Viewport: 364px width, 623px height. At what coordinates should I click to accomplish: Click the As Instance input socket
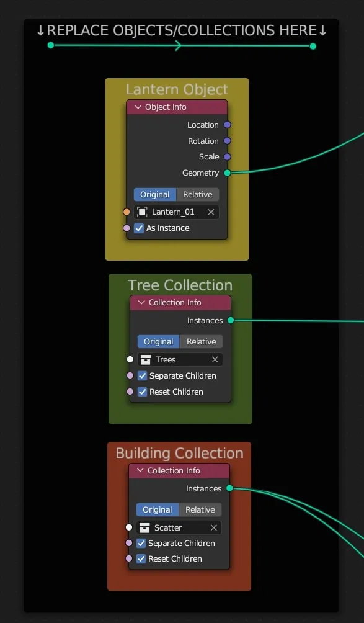127,228
